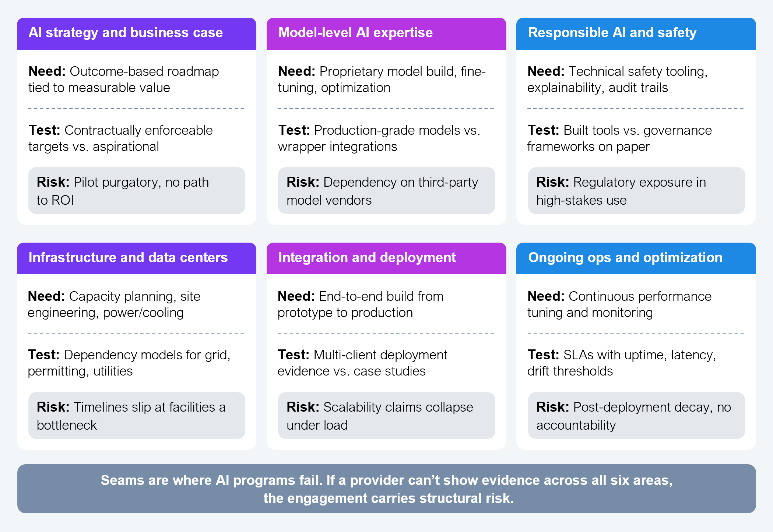Click the "Outcome-based roadmap" need text
The image size is (773, 532).
124,80
